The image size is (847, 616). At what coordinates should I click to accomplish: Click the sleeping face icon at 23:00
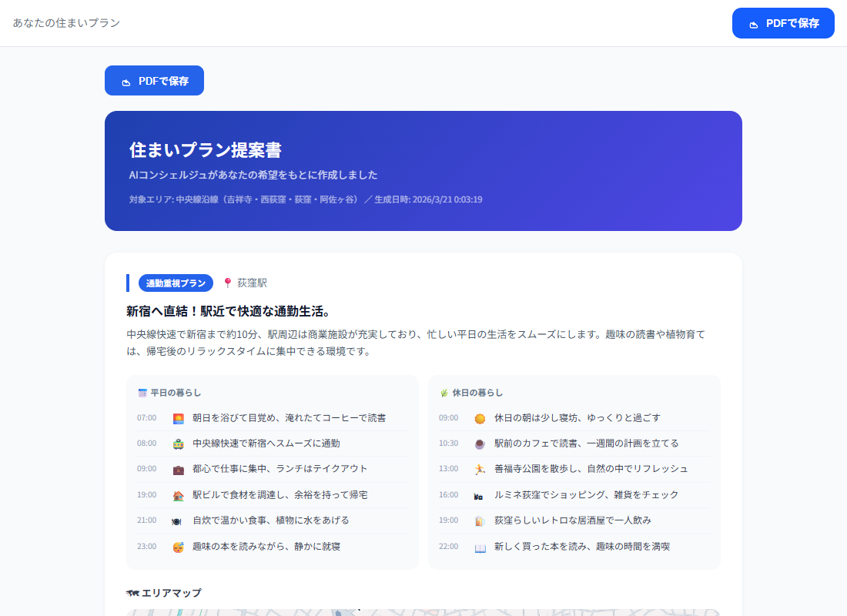click(x=179, y=547)
